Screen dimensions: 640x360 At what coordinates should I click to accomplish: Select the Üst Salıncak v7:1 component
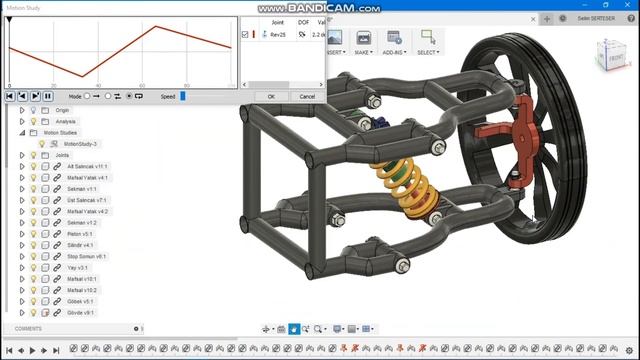(x=87, y=200)
